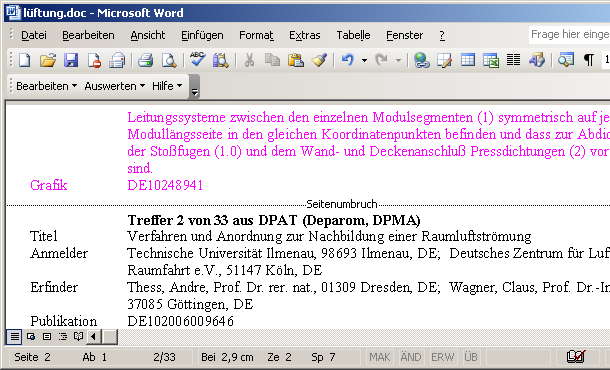Run spelling and grammar check icon

pyautogui.click(x=198, y=60)
